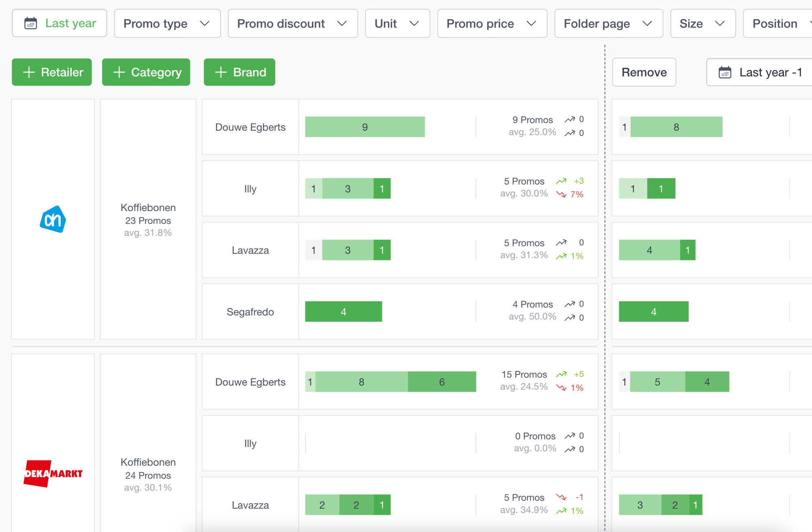Click the 0 Promos text for Illy

coord(535,436)
